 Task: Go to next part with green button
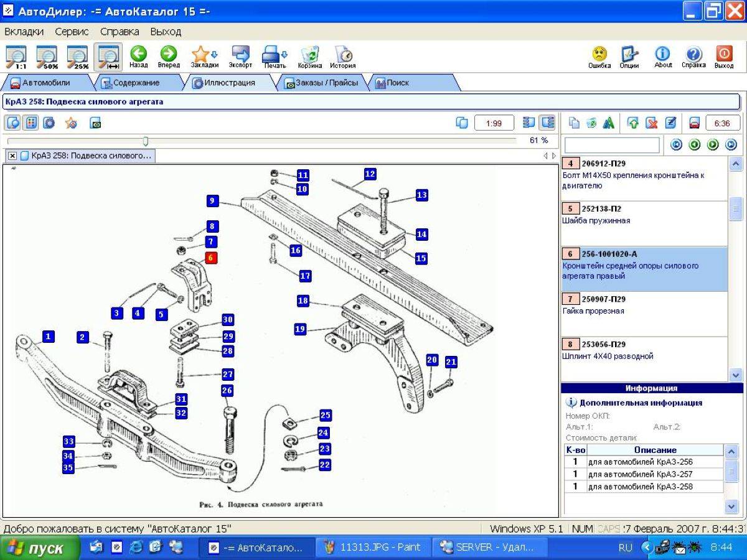point(713,144)
